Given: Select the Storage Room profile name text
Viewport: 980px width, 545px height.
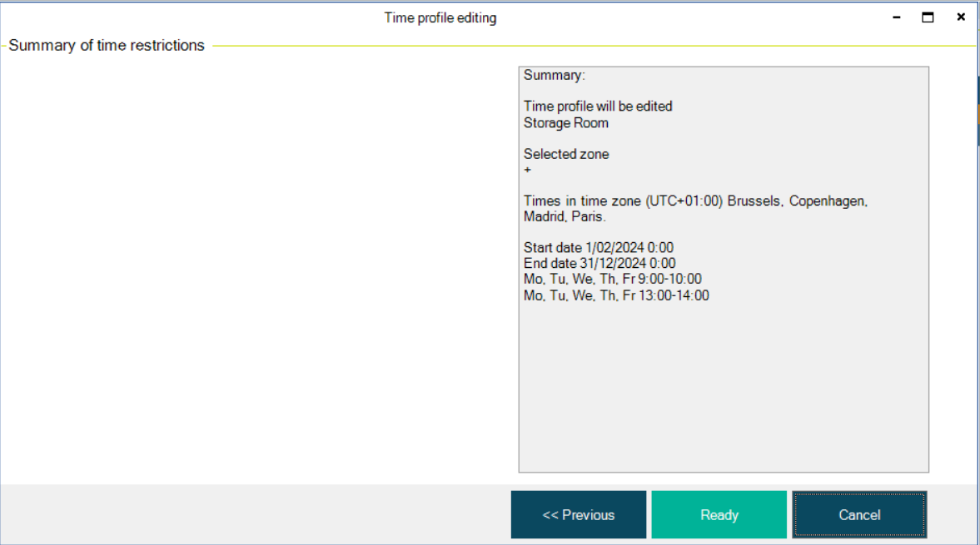Looking at the screenshot, I should click(x=566, y=123).
